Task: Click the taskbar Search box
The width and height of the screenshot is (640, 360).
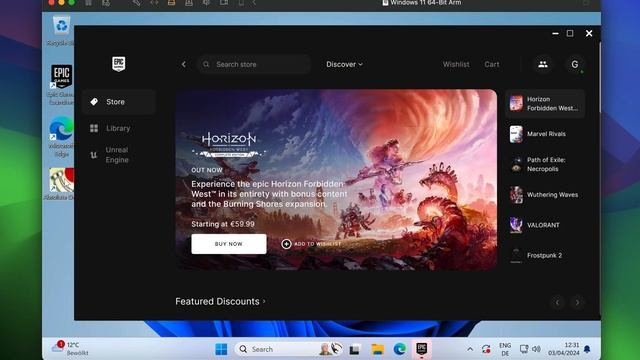Action: click(288, 349)
